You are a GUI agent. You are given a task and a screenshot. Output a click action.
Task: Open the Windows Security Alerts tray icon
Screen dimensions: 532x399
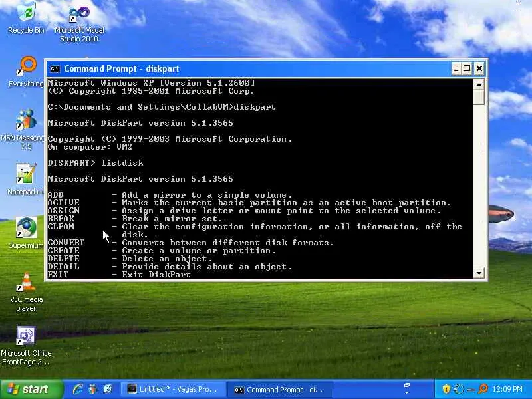click(446, 389)
